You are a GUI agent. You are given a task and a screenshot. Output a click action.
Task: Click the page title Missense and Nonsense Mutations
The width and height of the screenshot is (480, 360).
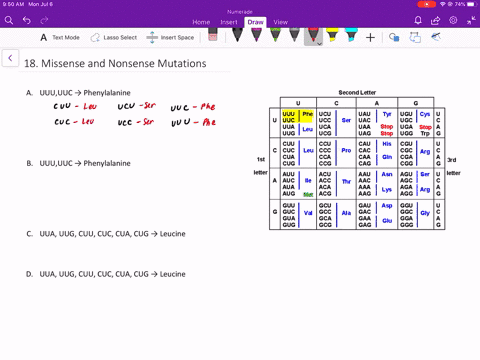[x=115, y=63]
